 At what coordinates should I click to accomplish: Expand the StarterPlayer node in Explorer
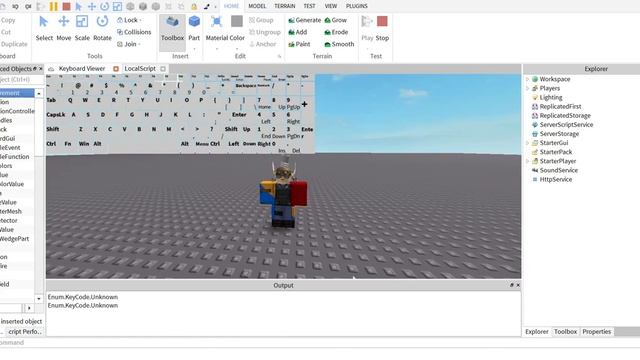(527, 161)
